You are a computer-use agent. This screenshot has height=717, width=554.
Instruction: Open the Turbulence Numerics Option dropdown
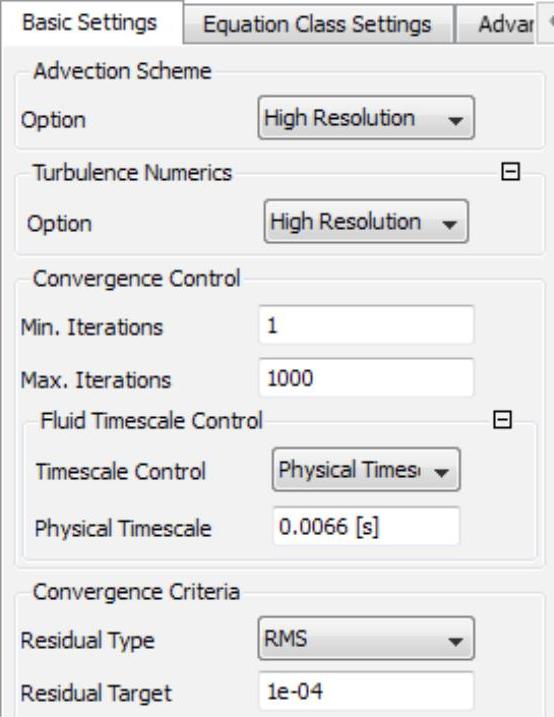[x=366, y=221]
